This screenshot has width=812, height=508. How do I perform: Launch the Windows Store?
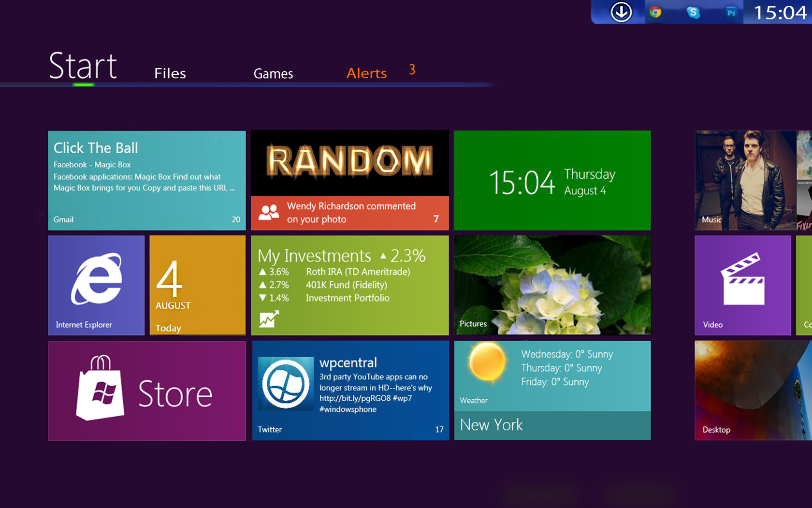click(x=146, y=391)
